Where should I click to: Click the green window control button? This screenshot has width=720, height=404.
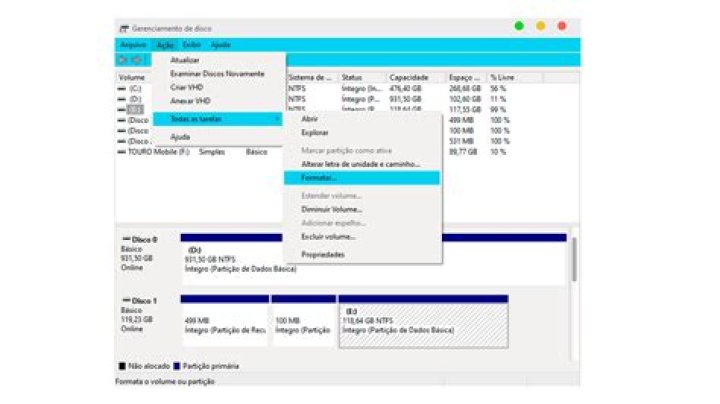pos(519,26)
